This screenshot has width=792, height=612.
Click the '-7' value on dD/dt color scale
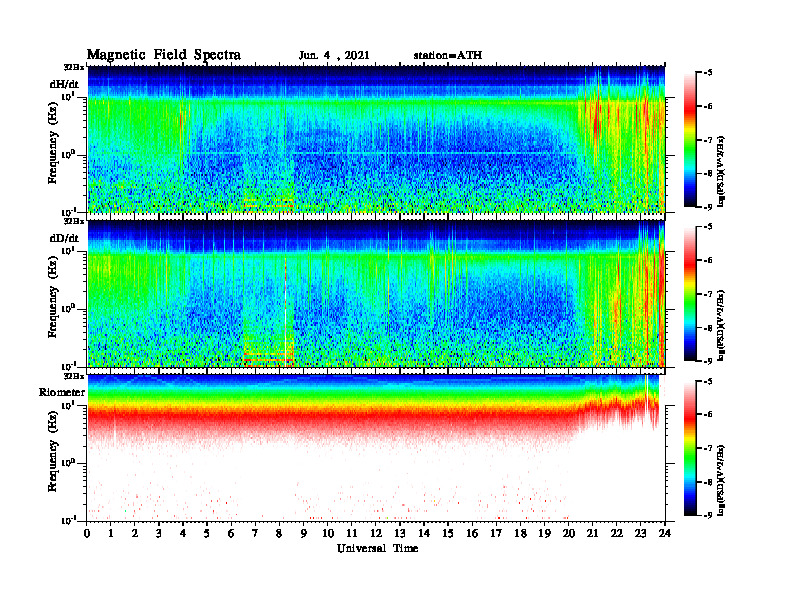click(x=707, y=294)
